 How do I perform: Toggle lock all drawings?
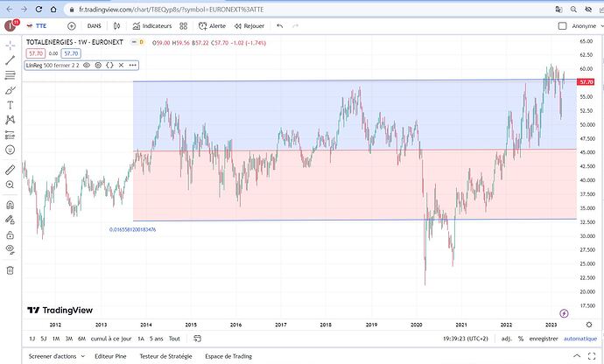11,235
